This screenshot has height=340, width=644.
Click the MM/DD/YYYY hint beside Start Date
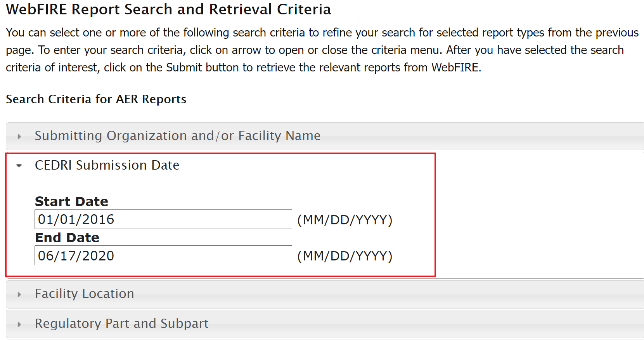click(x=345, y=220)
